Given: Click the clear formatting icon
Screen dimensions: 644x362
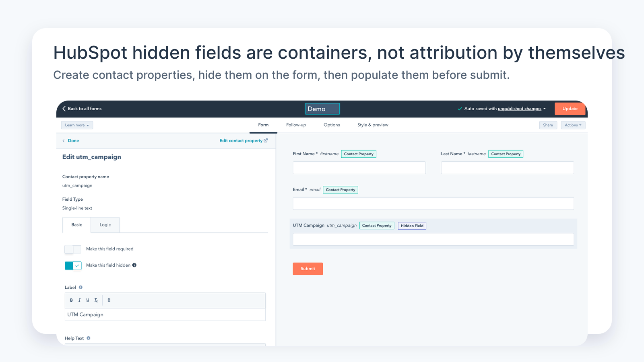Looking at the screenshot, I should click(x=96, y=300).
